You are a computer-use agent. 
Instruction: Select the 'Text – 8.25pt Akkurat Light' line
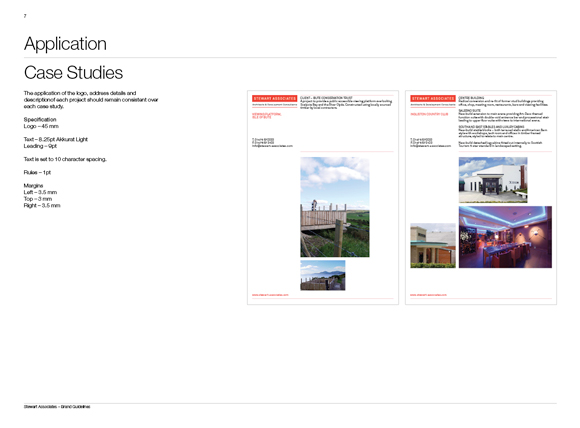pos(56,139)
